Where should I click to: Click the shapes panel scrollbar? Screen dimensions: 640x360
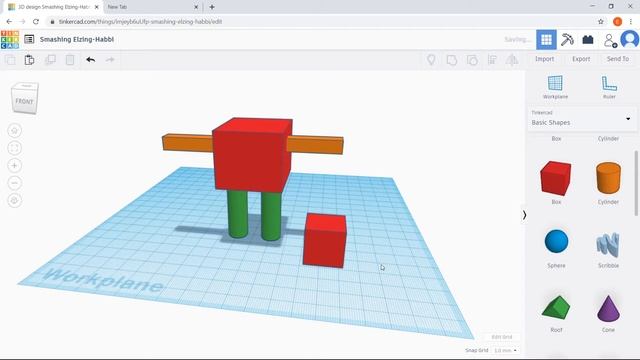click(x=636, y=182)
